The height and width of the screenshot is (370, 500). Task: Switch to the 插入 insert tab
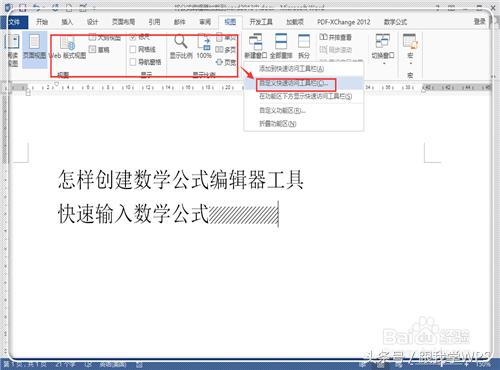click(67, 22)
